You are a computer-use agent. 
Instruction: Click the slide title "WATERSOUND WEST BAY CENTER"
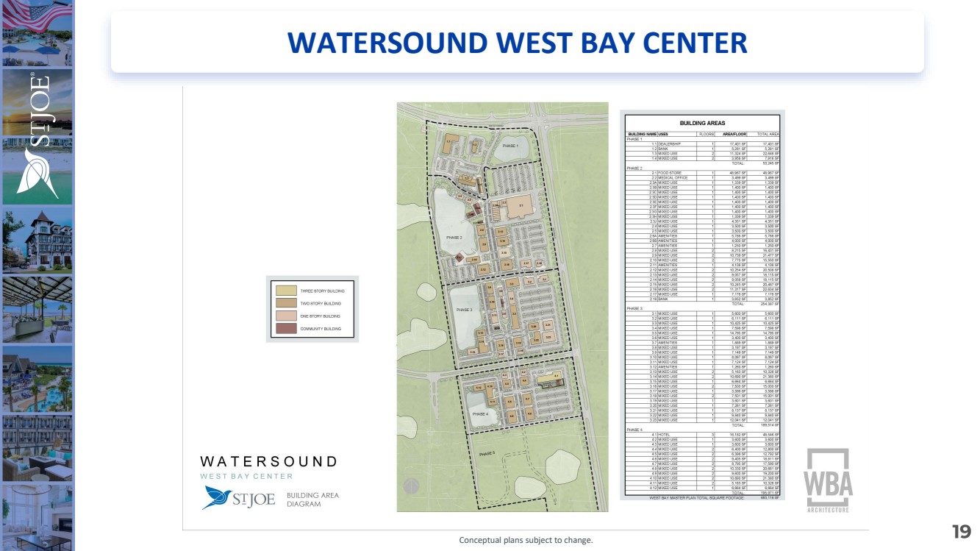click(518, 43)
